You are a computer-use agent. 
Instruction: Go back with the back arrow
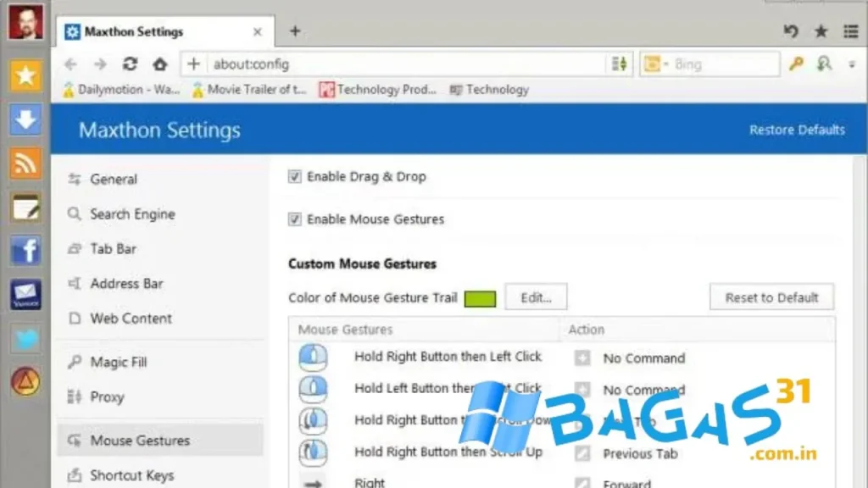pyautogui.click(x=70, y=64)
